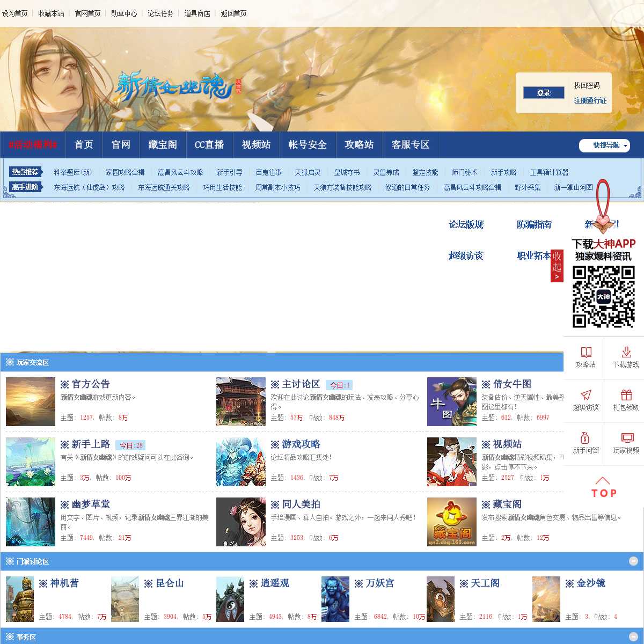Open 万妖宫 faction board
This screenshot has height=644, width=644.
[380, 583]
